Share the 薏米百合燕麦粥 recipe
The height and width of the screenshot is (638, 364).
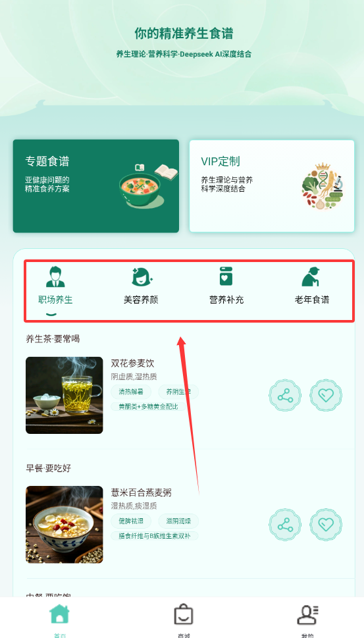click(x=285, y=525)
